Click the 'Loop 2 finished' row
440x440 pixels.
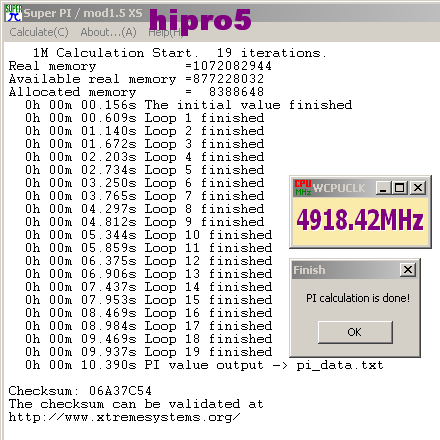point(145,131)
